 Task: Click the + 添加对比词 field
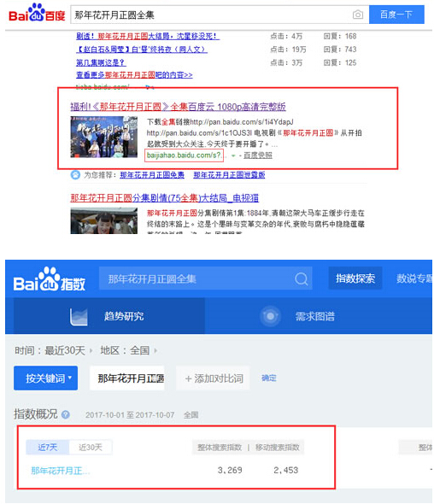213,378
